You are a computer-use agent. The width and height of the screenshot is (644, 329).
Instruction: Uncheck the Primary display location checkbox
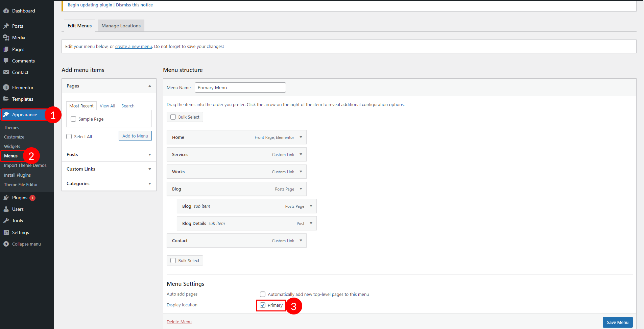click(x=263, y=305)
